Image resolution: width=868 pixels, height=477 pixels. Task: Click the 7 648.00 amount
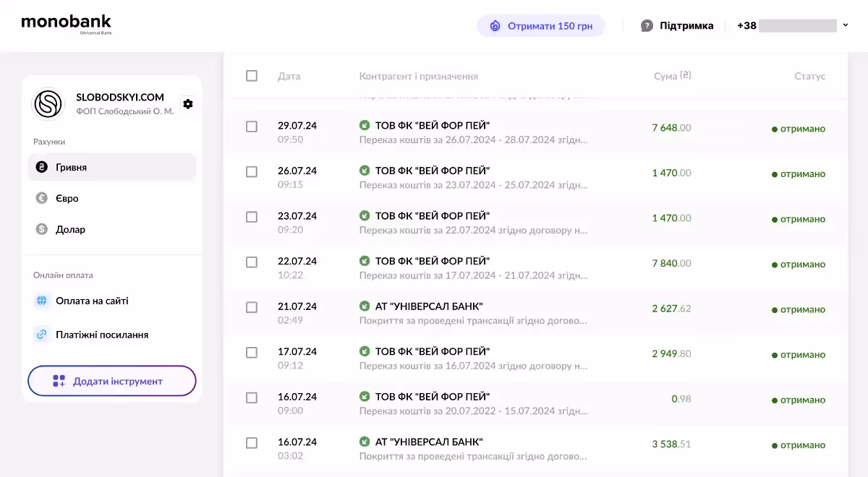[671, 128]
